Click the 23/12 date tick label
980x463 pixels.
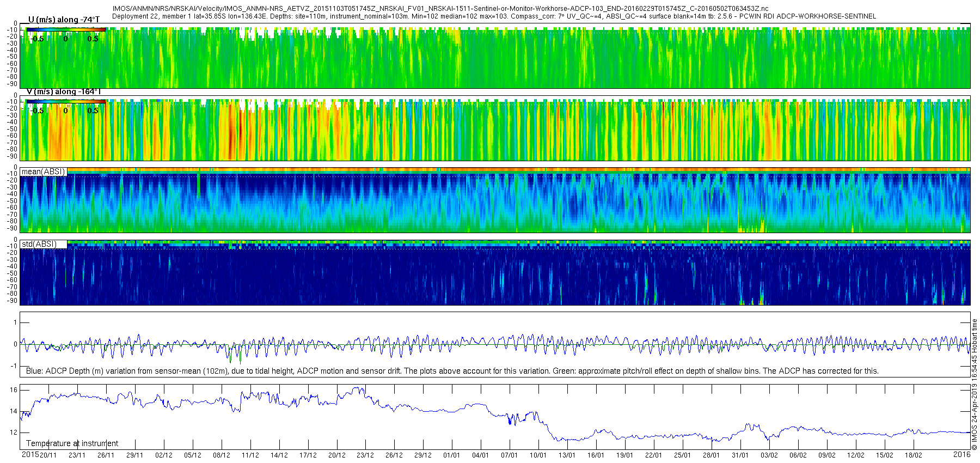[365, 455]
